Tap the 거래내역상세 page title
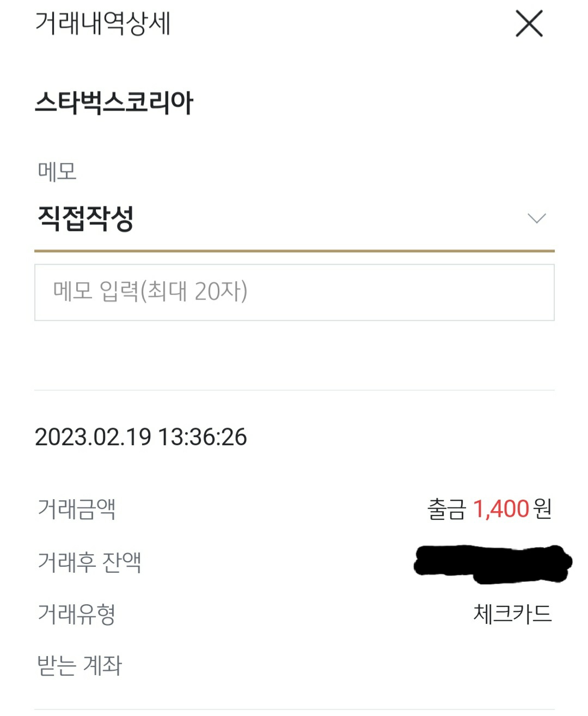This screenshot has width=588, height=716. click(x=103, y=23)
